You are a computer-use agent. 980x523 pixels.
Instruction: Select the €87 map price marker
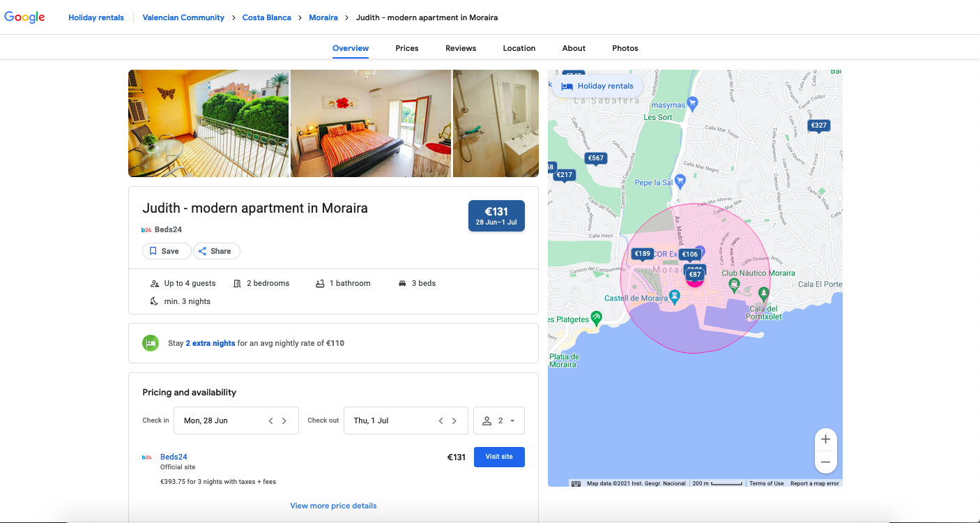(x=695, y=275)
